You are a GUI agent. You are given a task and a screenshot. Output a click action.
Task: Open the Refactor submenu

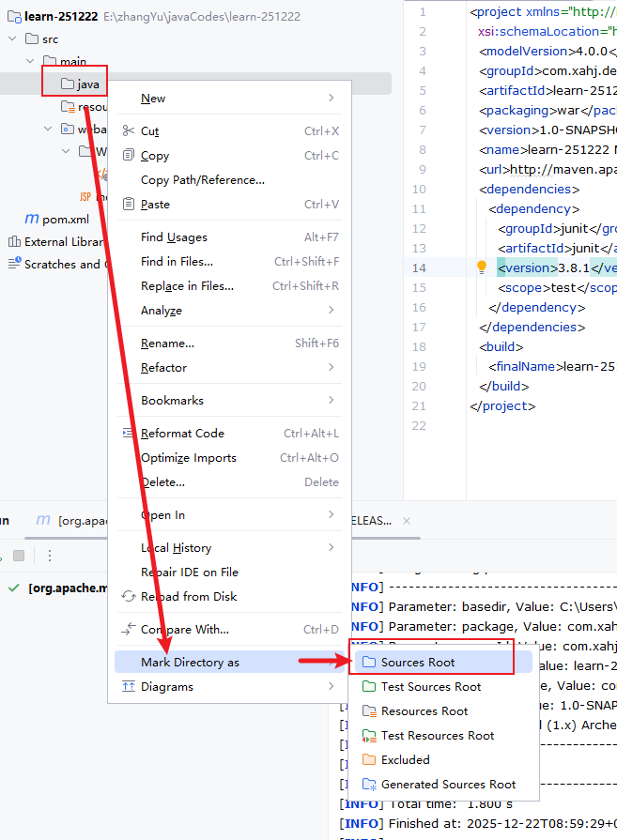click(x=229, y=368)
